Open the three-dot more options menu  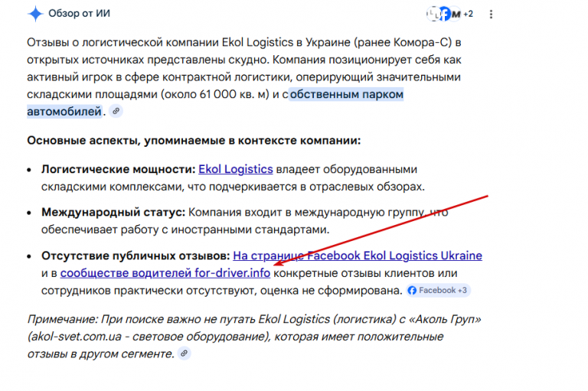pos(491,15)
